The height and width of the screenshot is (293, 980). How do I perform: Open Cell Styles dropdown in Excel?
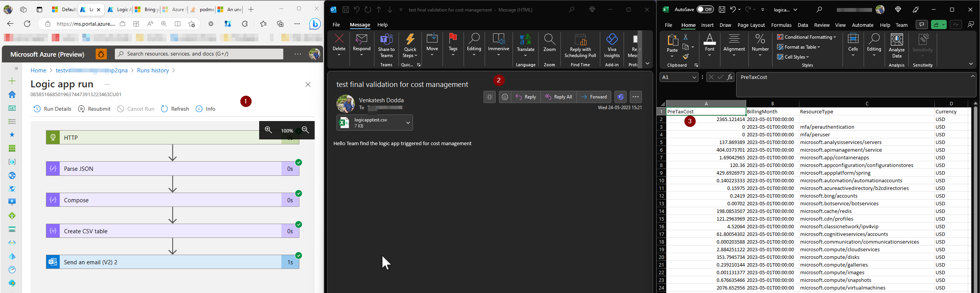793,57
